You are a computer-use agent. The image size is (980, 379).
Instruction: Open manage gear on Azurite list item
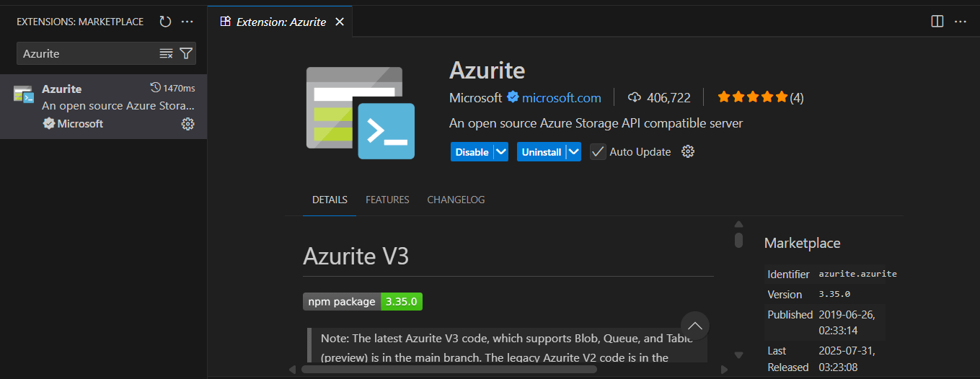tap(187, 124)
